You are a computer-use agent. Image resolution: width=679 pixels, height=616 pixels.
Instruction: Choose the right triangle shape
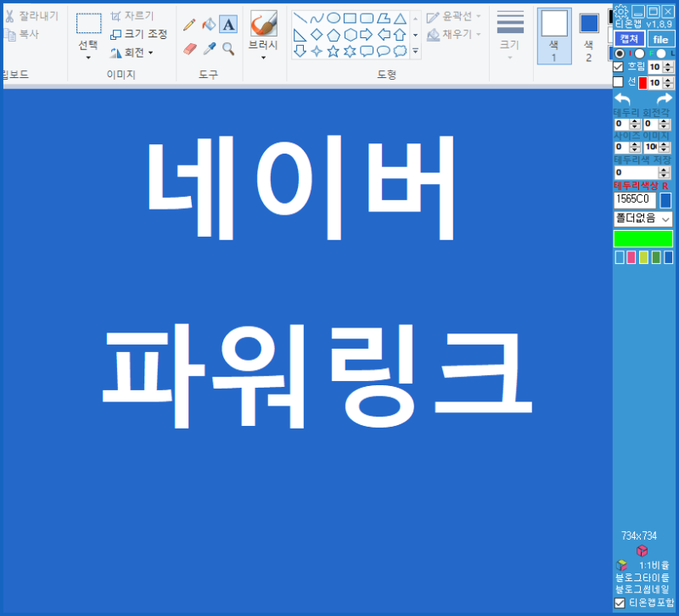coord(300,35)
